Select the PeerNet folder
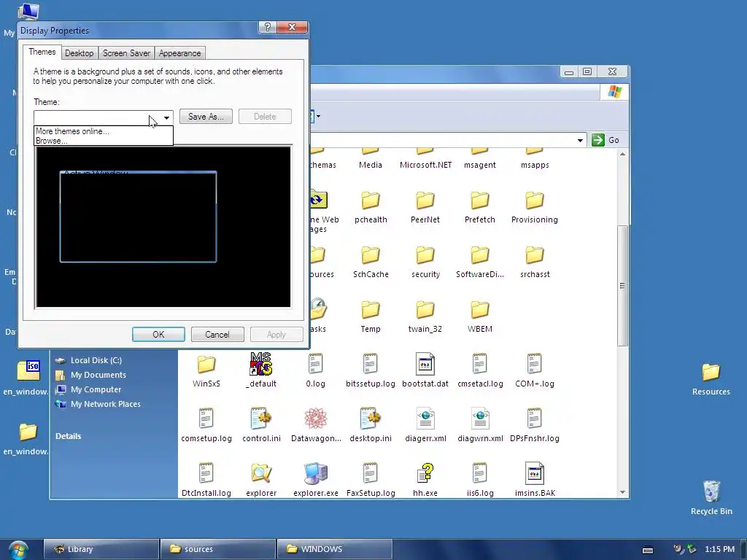 425,208
